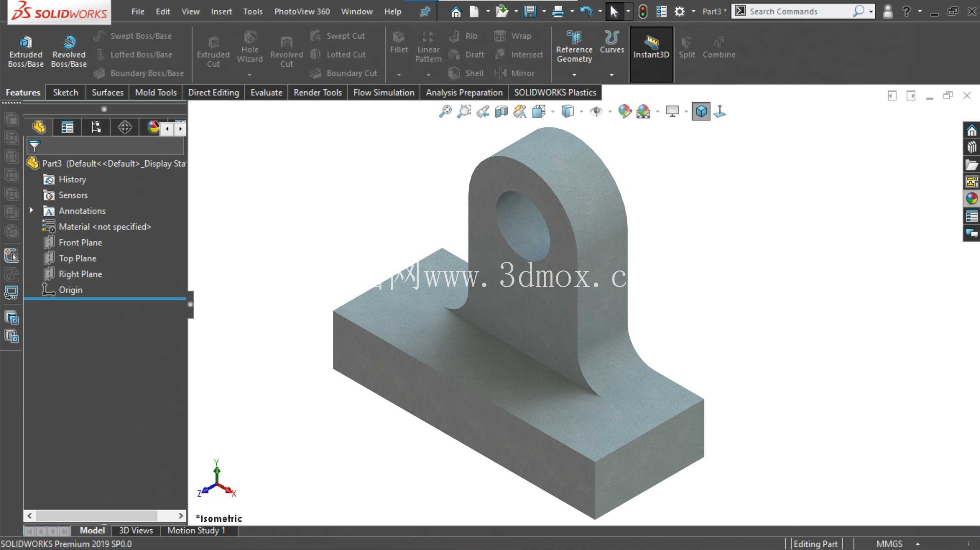Create a New document icon
The height and width of the screenshot is (550, 980).
pyautogui.click(x=474, y=11)
